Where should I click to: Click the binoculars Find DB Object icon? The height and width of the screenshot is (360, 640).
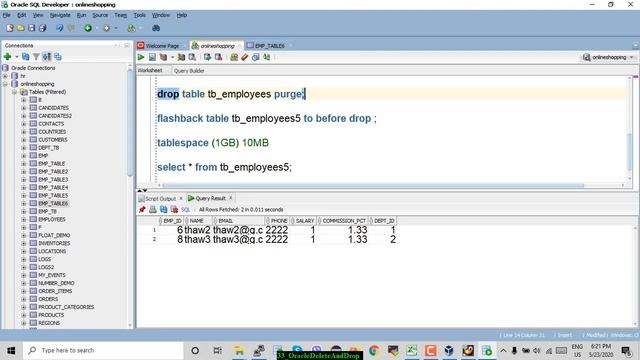point(156,28)
